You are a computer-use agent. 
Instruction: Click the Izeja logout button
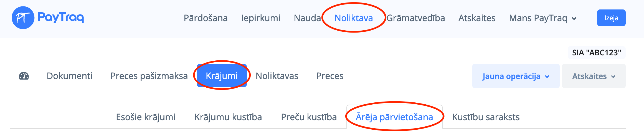pos(611,18)
